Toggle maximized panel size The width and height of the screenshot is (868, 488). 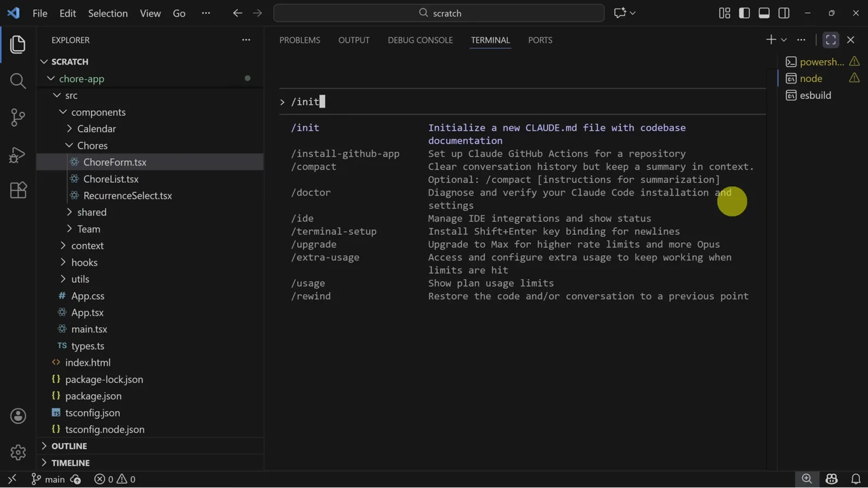tap(831, 40)
